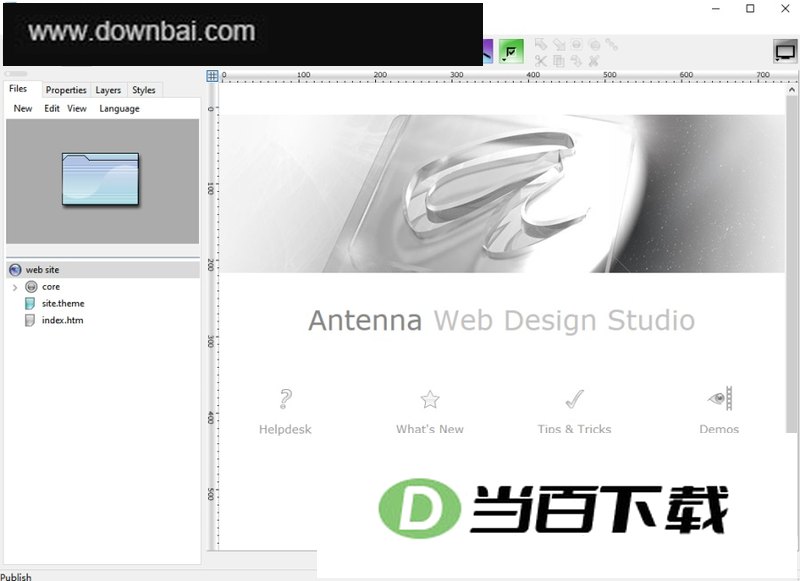Click the core folder icon
800x581 pixels.
(31, 287)
